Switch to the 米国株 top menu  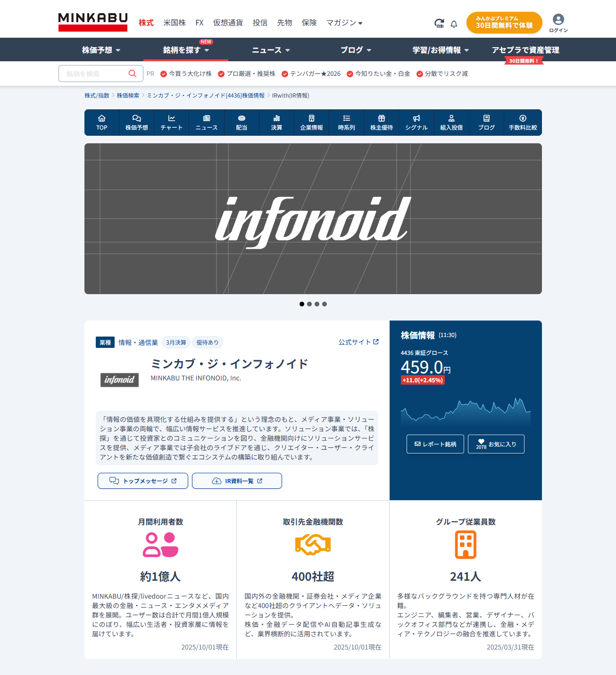[x=175, y=23]
